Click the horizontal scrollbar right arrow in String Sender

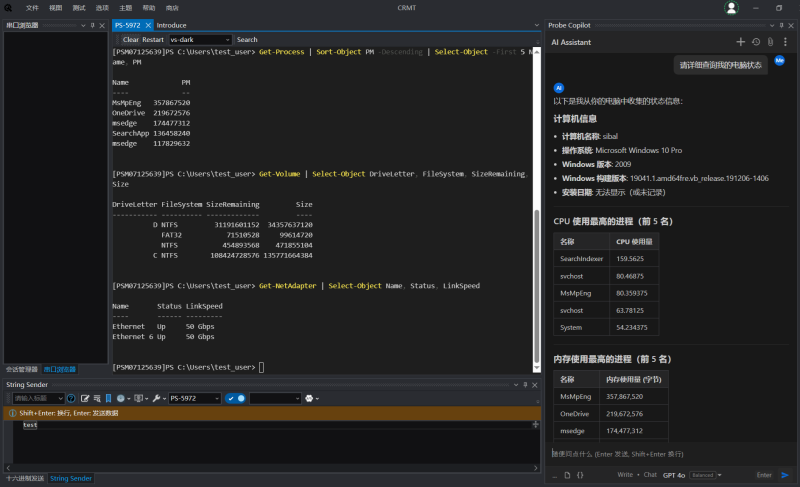(x=535, y=468)
